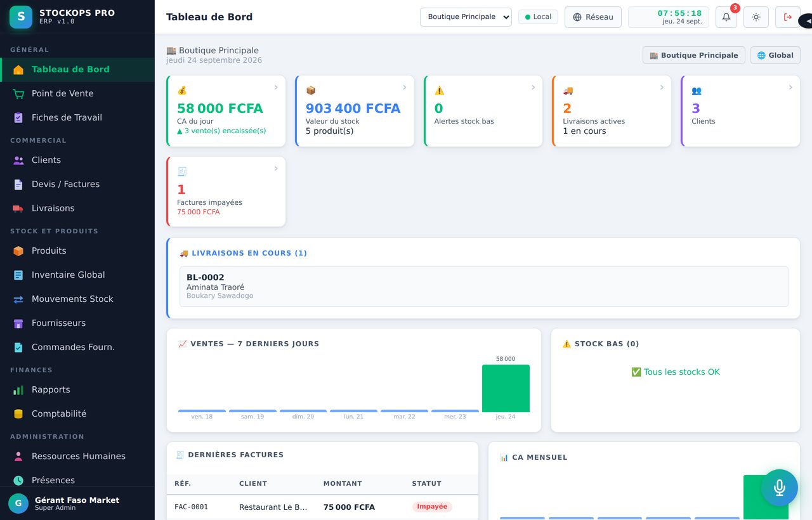
Task: Click the Réseau button
Action: click(593, 17)
